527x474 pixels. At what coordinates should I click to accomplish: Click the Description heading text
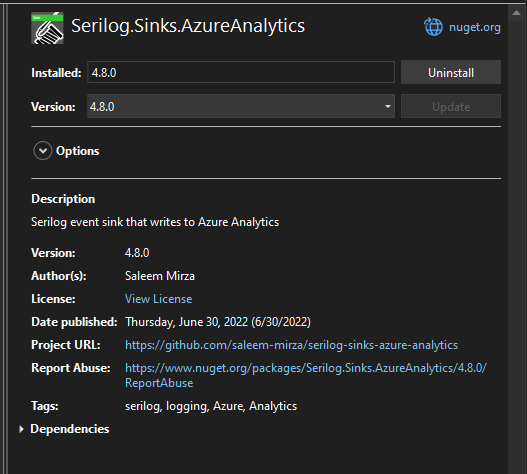(63, 199)
